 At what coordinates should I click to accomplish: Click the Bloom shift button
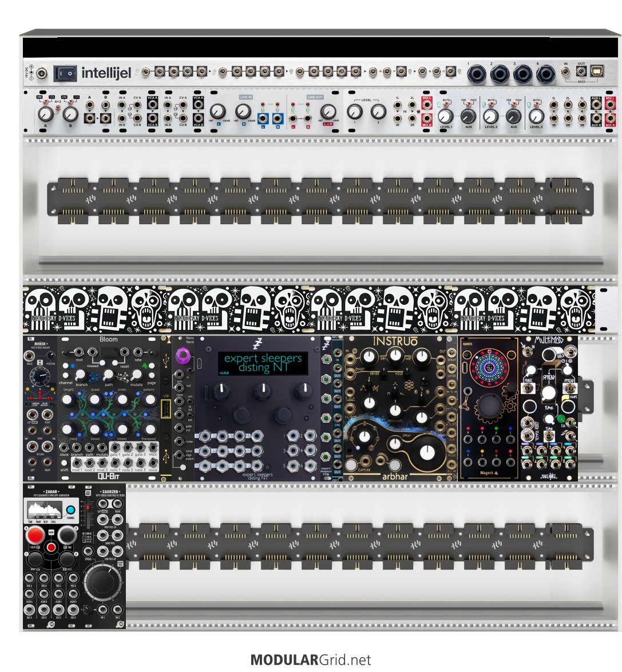point(64,463)
